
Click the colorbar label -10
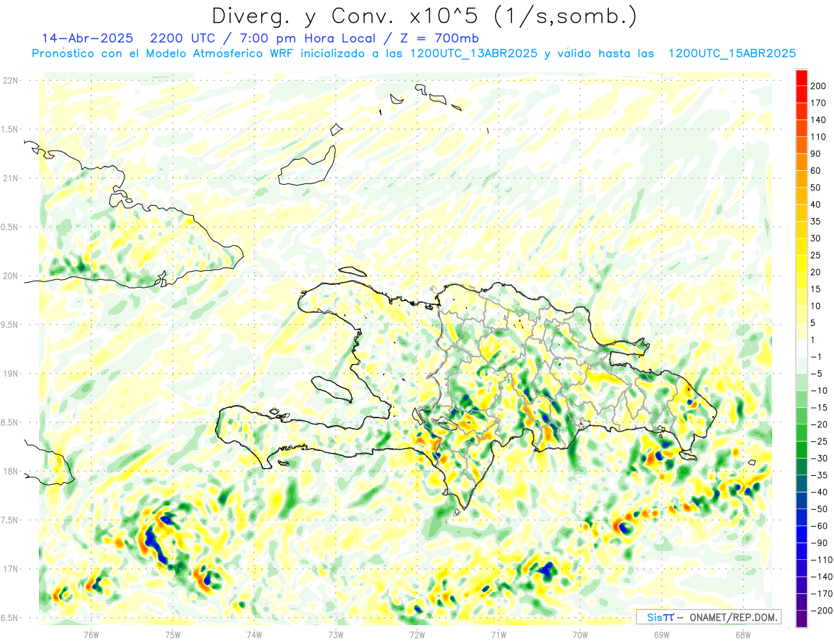click(819, 390)
